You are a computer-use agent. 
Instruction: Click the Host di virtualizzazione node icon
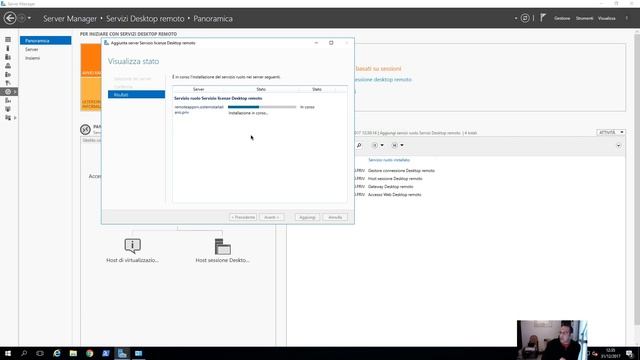[132, 246]
